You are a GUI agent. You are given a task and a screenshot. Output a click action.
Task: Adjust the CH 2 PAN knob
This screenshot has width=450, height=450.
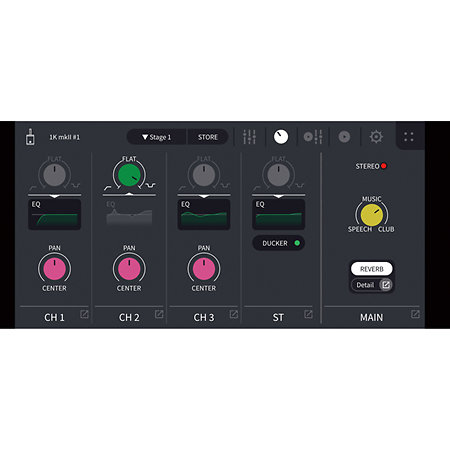point(129,269)
